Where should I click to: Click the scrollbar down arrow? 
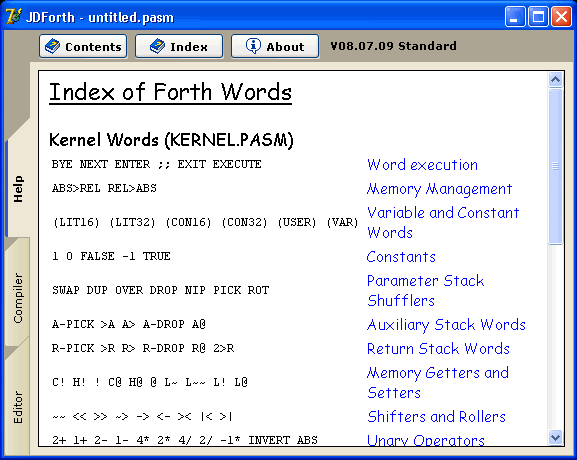[555, 438]
